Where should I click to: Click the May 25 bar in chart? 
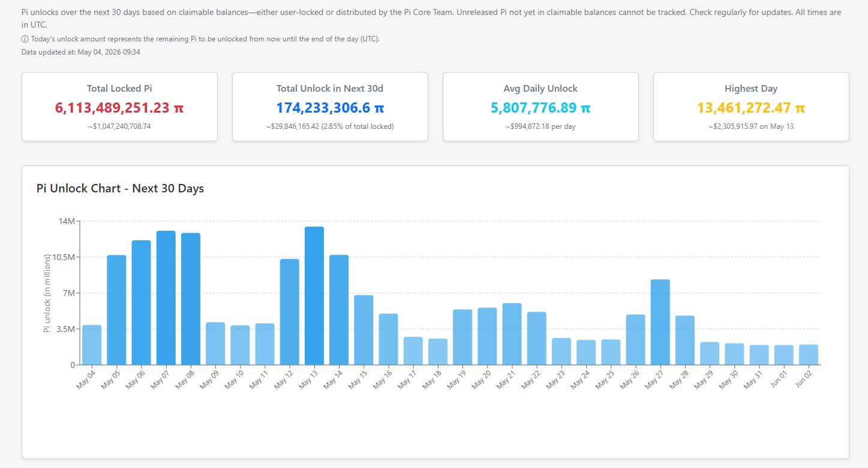point(611,352)
